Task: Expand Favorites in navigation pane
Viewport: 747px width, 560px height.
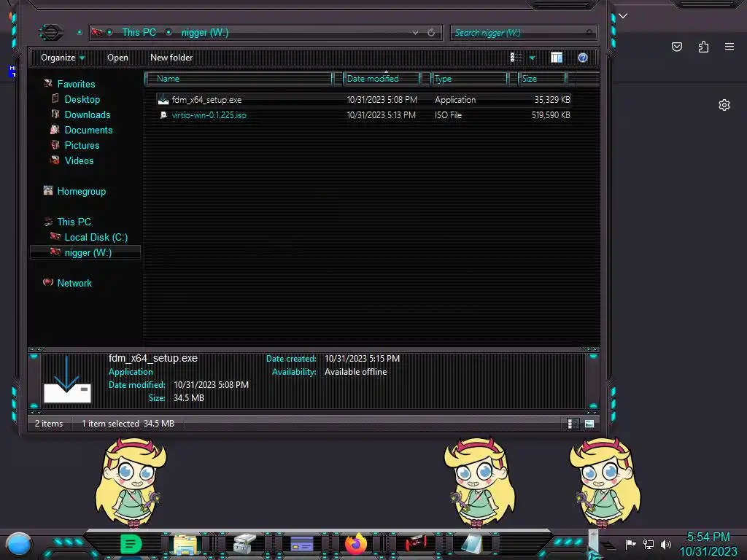Action: coord(76,84)
